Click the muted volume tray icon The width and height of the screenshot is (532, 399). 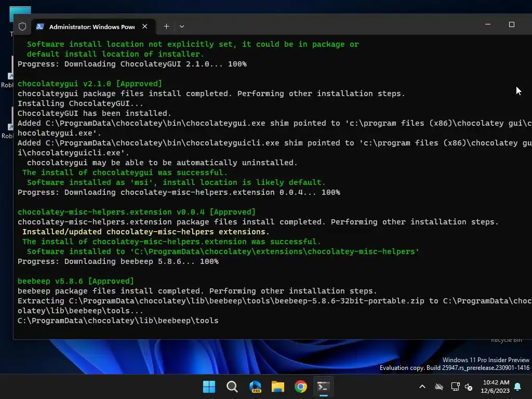(x=469, y=387)
